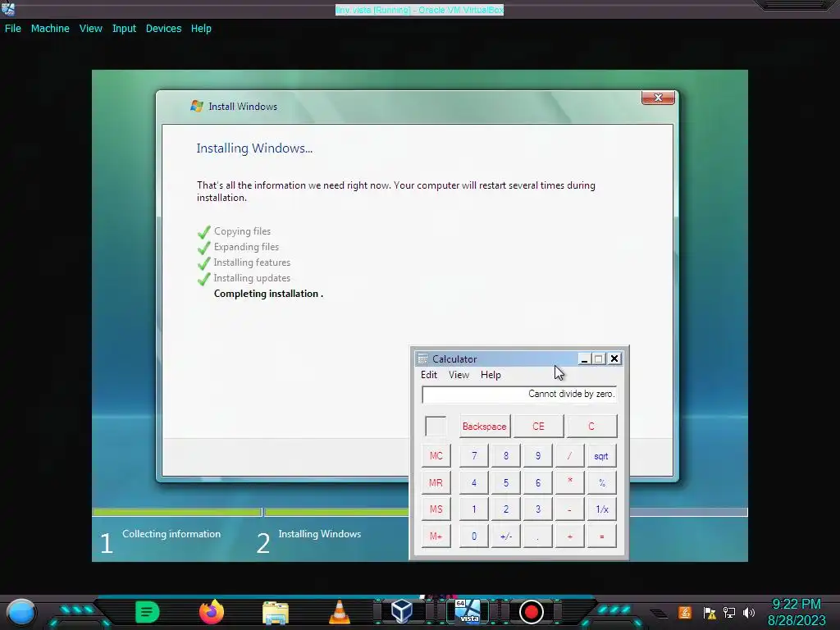The height and width of the screenshot is (630, 840).
Task: Click the M+ memory add button
Action: click(436, 536)
